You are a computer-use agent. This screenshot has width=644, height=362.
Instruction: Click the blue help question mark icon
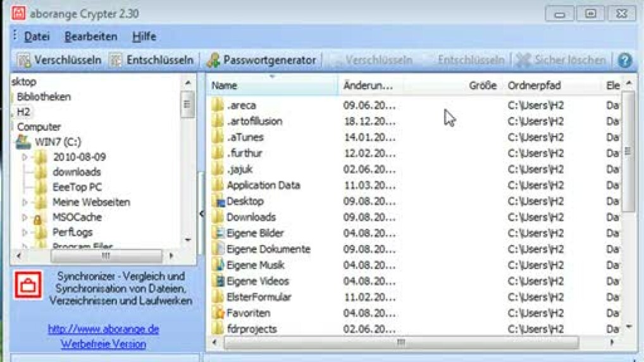[x=624, y=60]
